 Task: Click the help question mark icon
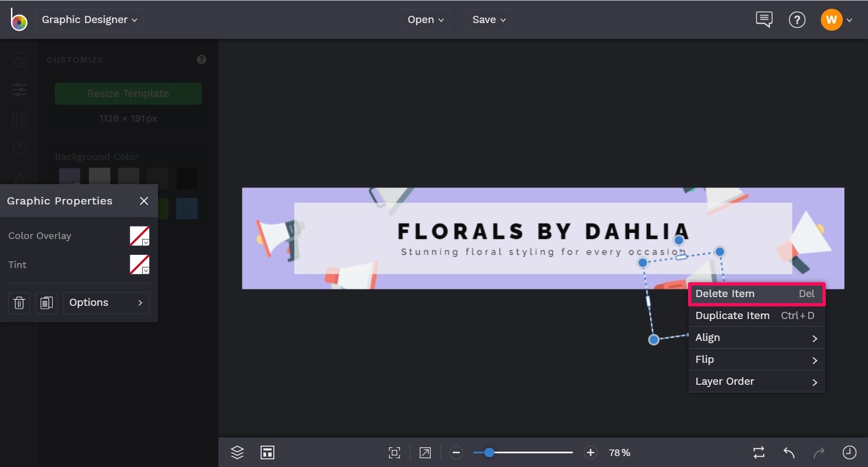[797, 20]
